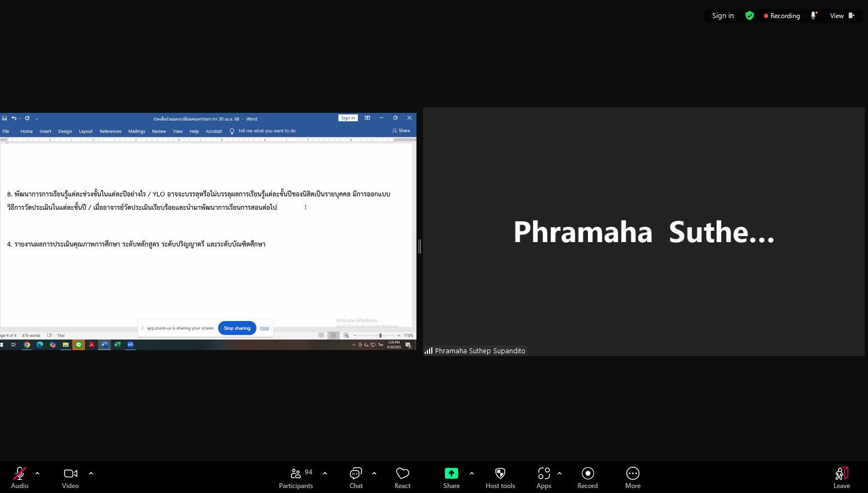Click zoom out minus in Word status bar
Viewport: 868px width, 493px height.
[355, 335]
